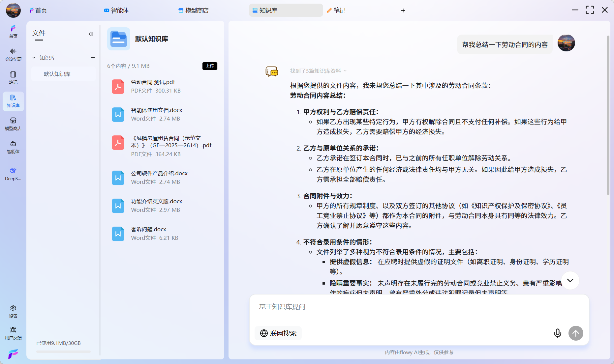Add a new knowledge base with the plus button
Screen dimensions: 614x364
click(93, 58)
